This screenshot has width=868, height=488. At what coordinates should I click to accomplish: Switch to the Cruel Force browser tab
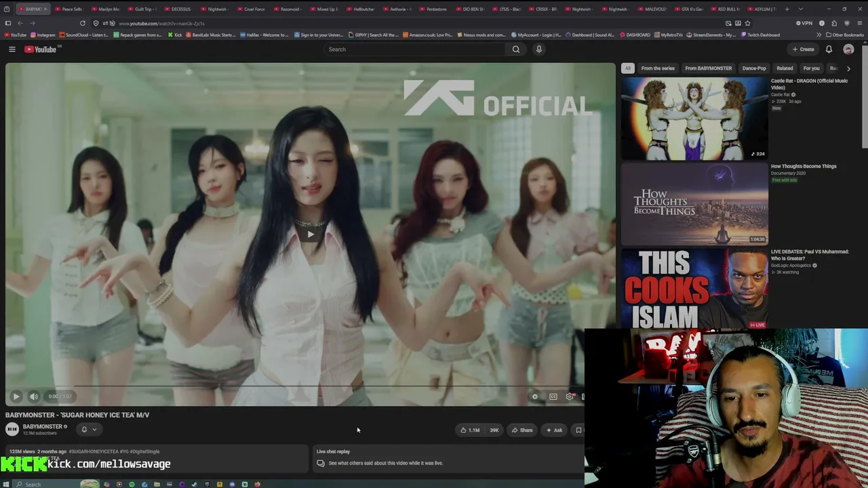[x=250, y=9]
